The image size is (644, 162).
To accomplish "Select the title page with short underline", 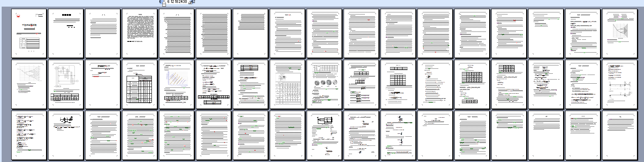I will click(66, 34).
